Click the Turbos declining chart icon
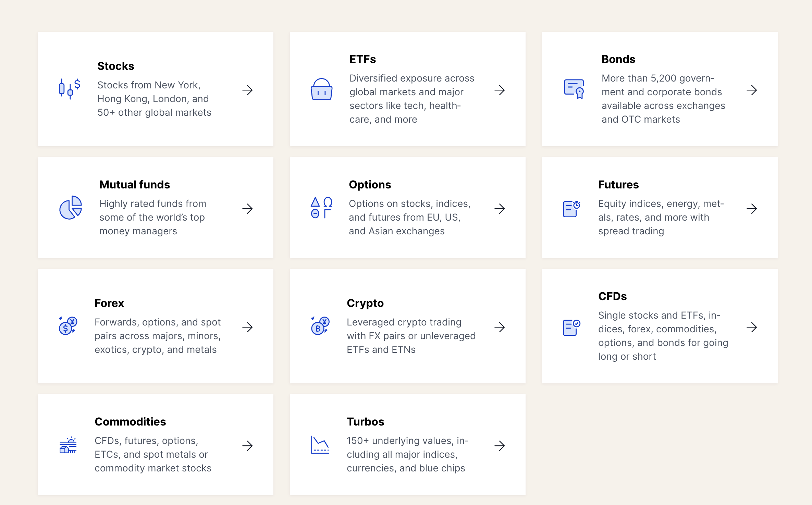The width and height of the screenshot is (812, 505). click(320, 445)
